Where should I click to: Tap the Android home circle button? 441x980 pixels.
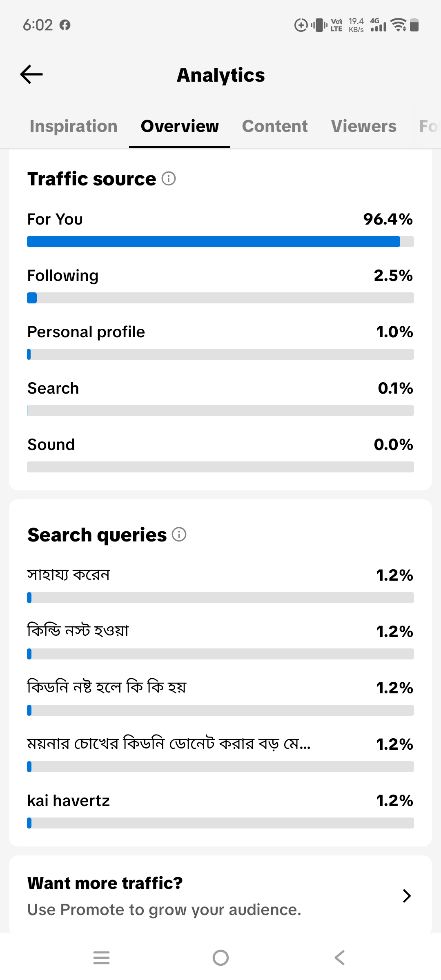click(220, 958)
